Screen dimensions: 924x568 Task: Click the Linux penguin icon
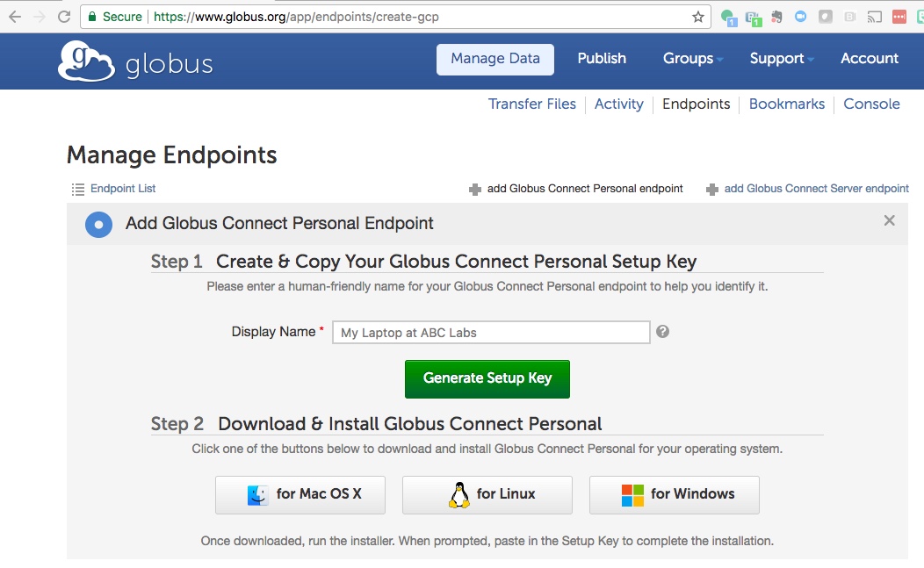(x=458, y=495)
